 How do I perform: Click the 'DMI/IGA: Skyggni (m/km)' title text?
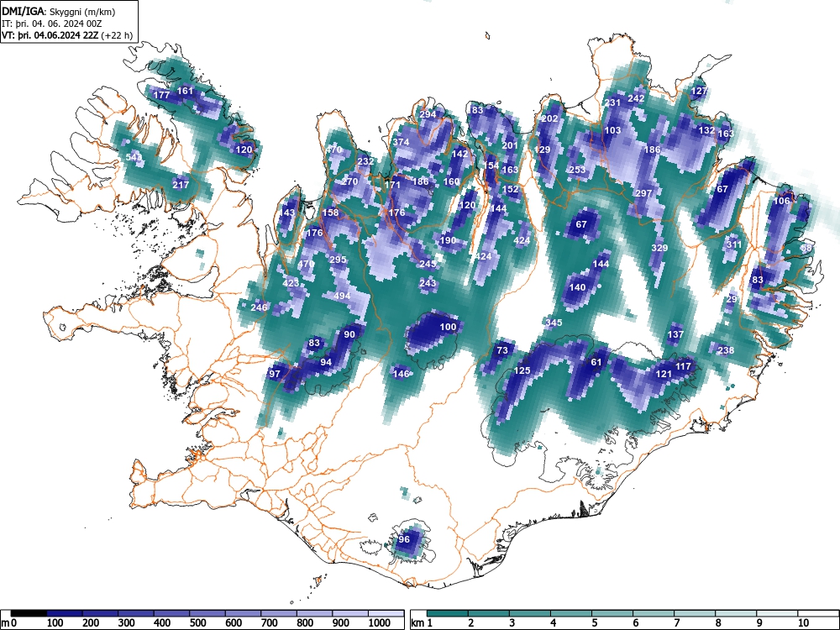59,11
